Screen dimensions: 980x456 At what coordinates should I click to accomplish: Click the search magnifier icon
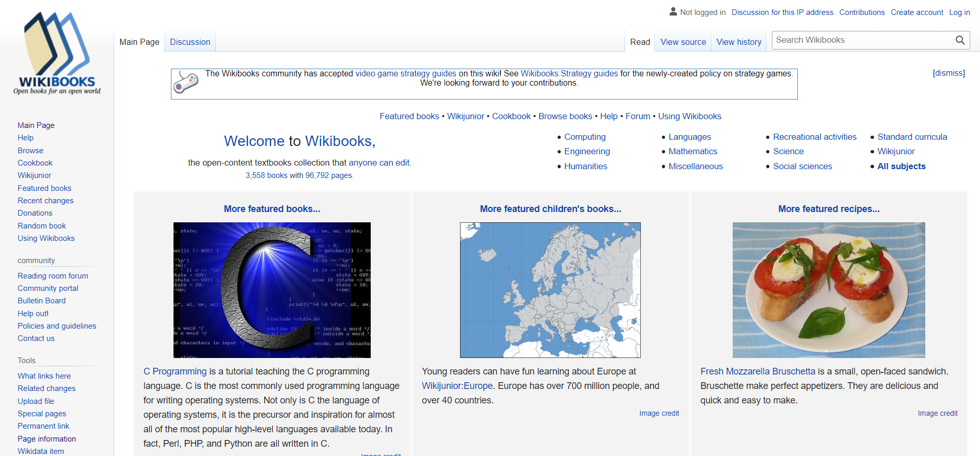pos(960,40)
